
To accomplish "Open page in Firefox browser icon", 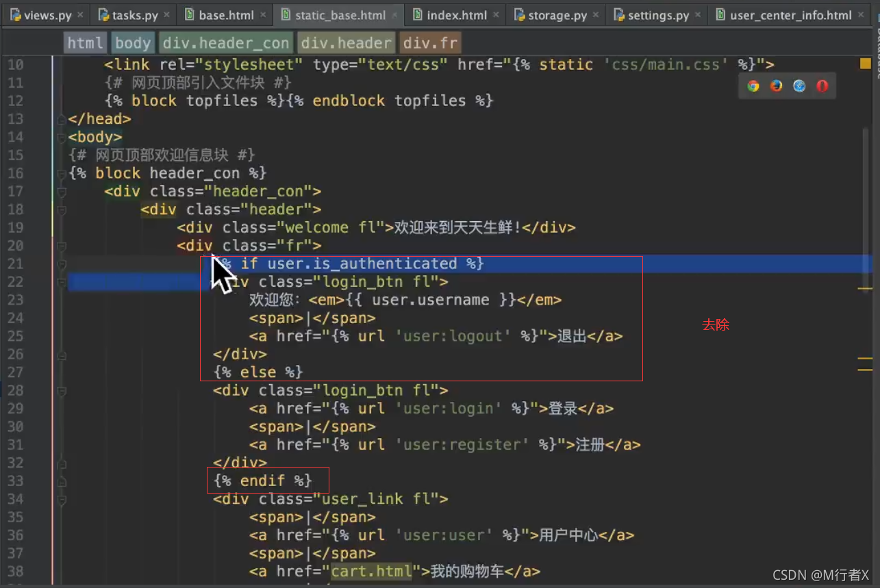I will (x=776, y=86).
